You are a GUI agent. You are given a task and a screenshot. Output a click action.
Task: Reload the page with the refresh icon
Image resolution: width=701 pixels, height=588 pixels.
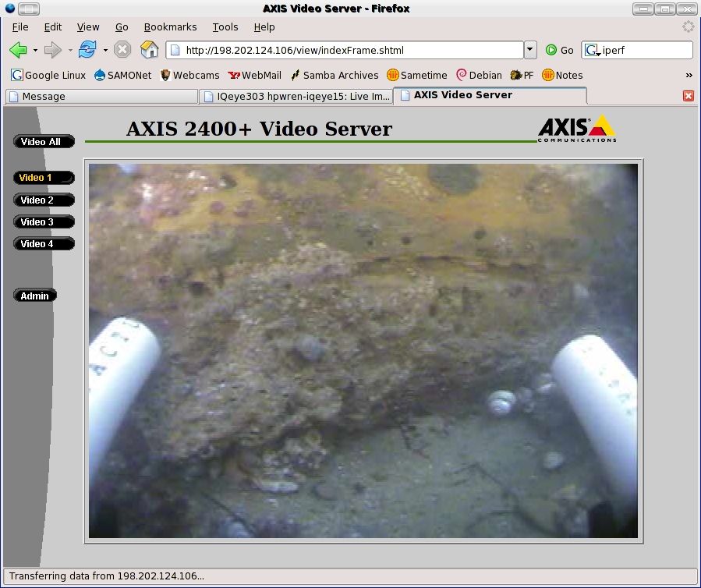(x=87, y=50)
